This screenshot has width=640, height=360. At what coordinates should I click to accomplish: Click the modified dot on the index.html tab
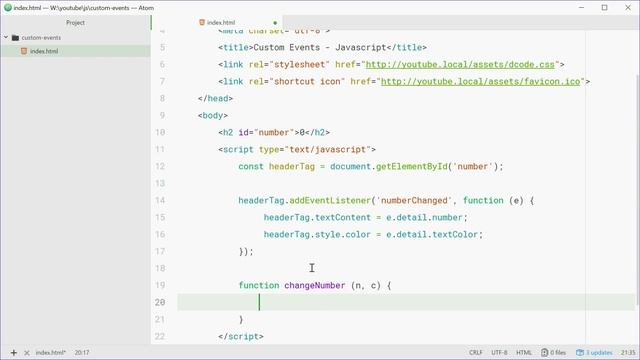[275, 23]
